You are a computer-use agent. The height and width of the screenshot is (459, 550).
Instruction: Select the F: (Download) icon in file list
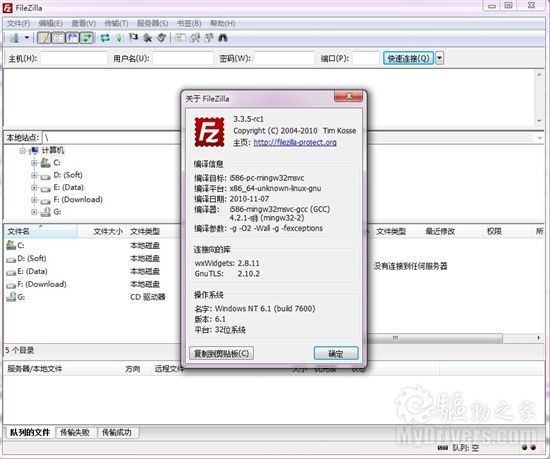11,285
